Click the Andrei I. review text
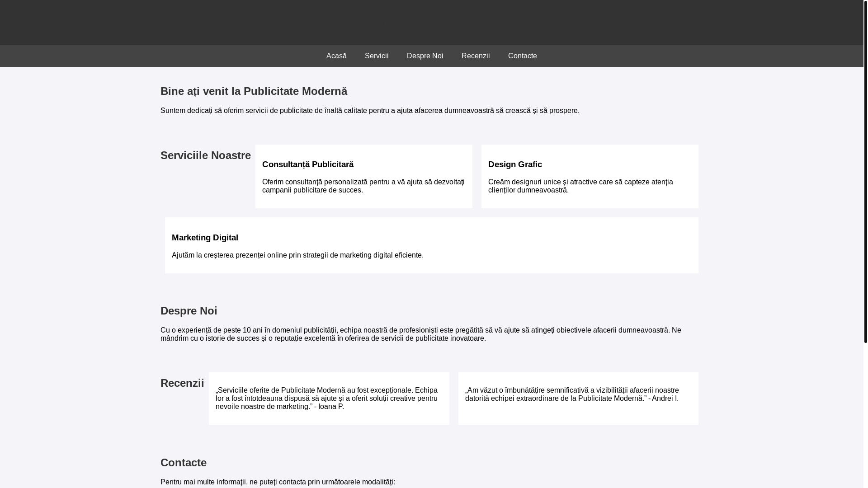 (572, 394)
